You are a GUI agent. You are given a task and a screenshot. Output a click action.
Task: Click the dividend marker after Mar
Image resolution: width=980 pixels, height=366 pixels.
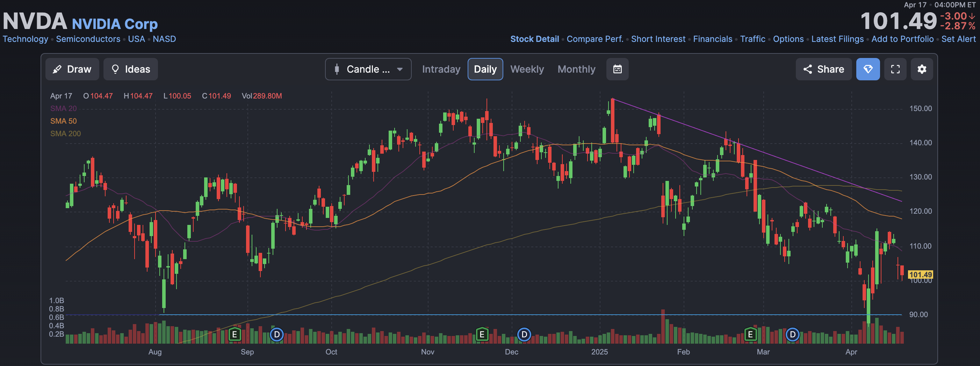click(x=792, y=335)
